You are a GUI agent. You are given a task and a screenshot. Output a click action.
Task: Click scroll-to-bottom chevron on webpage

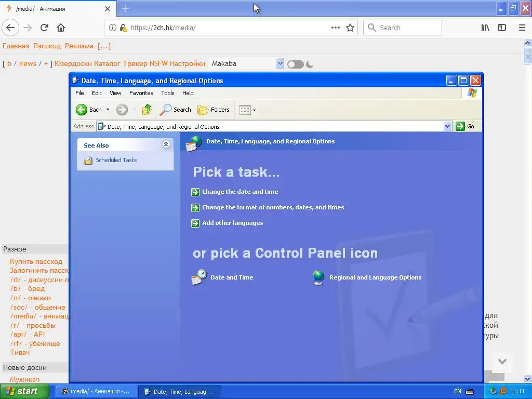click(502, 362)
